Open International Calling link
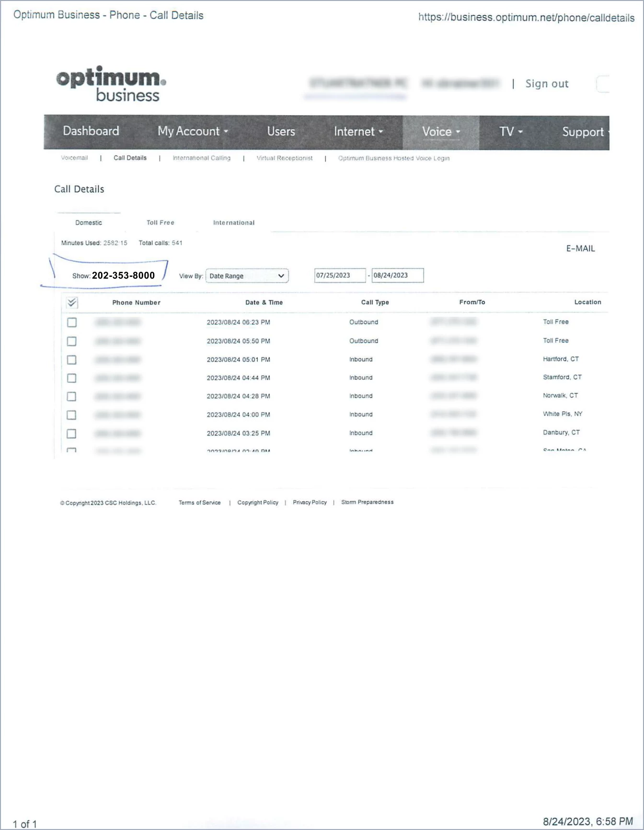Screen dimensions: 644x830 pyautogui.click(x=201, y=158)
